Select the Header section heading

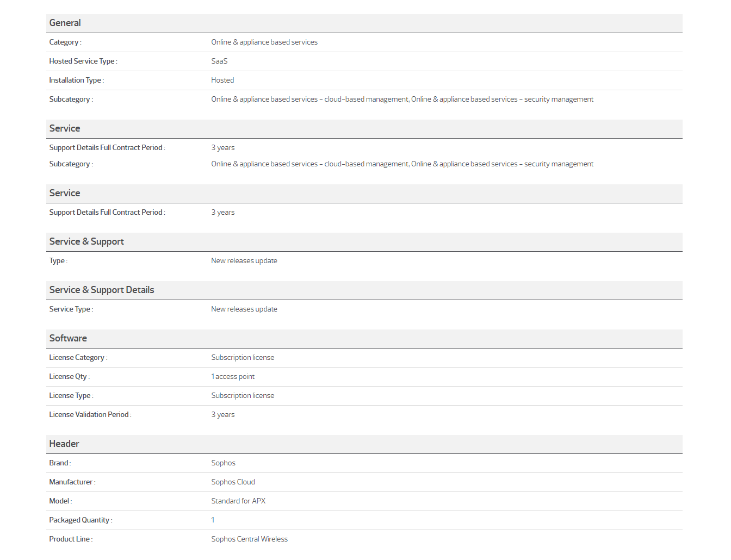pyautogui.click(x=64, y=444)
